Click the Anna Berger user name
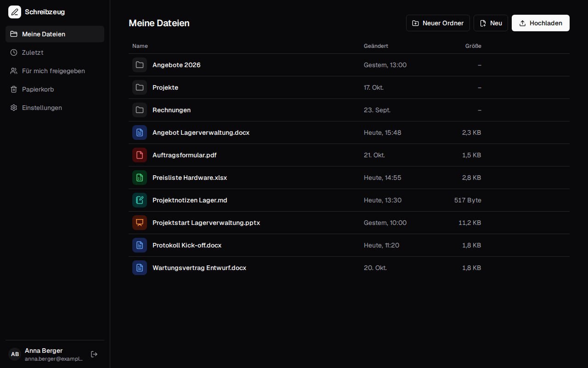 44,351
